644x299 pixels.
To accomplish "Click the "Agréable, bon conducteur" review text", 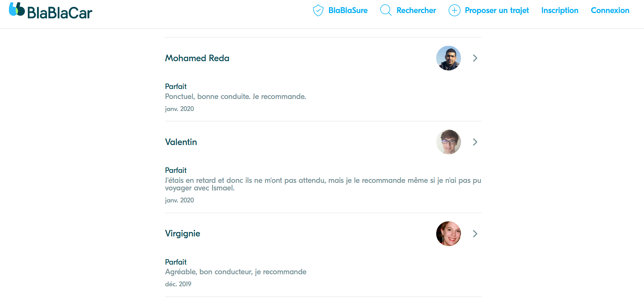I will tap(235, 272).
